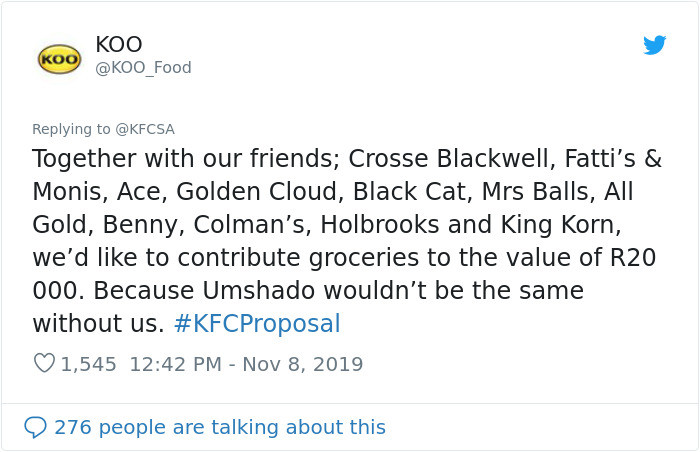The width and height of the screenshot is (700, 452).
Task: Like the tweet with the heart icon
Action: click(44, 364)
